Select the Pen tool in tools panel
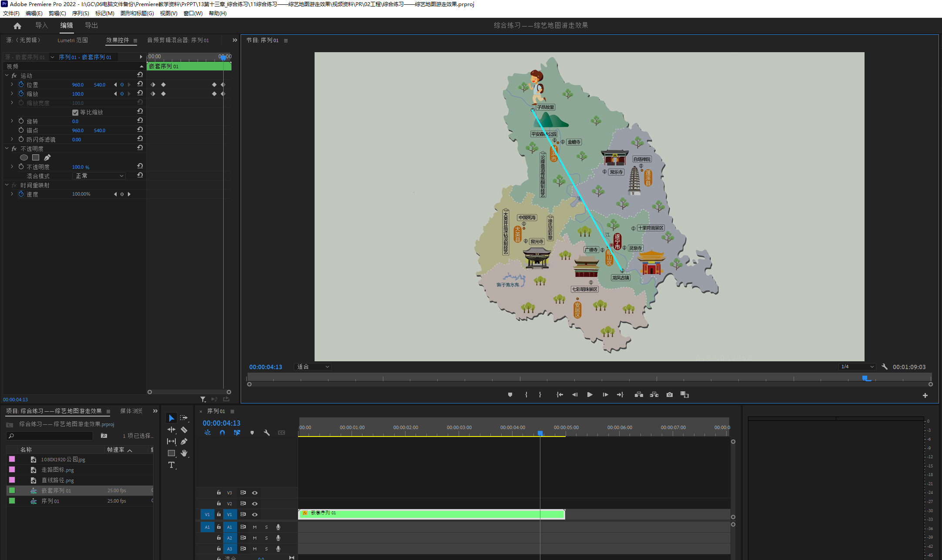The width and height of the screenshot is (942, 560). coord(184,441)
